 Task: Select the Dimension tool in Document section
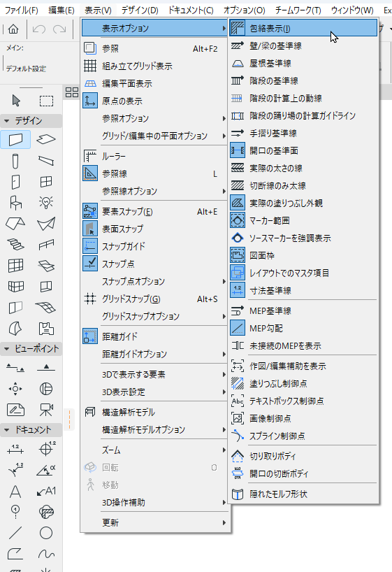[15, 450]
